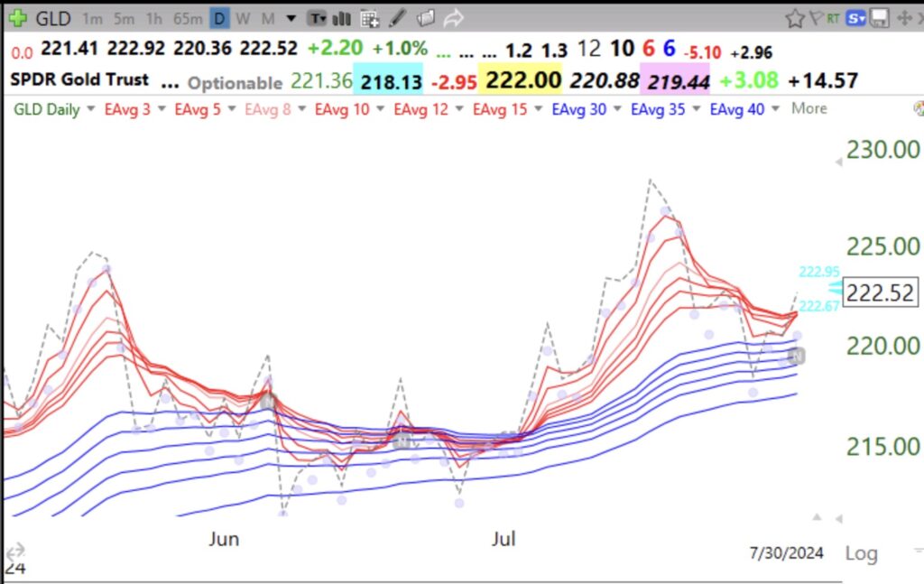
Task: Click the save disk icon
Action: click(879, 18)
